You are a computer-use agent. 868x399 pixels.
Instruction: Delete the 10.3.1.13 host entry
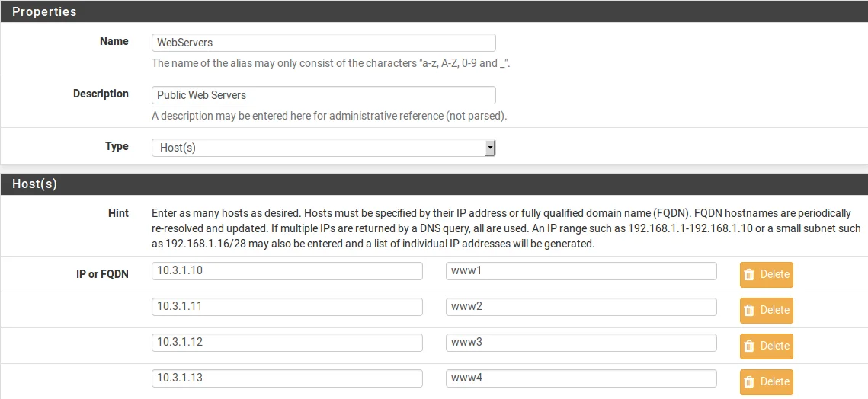(x=766, y=381)
